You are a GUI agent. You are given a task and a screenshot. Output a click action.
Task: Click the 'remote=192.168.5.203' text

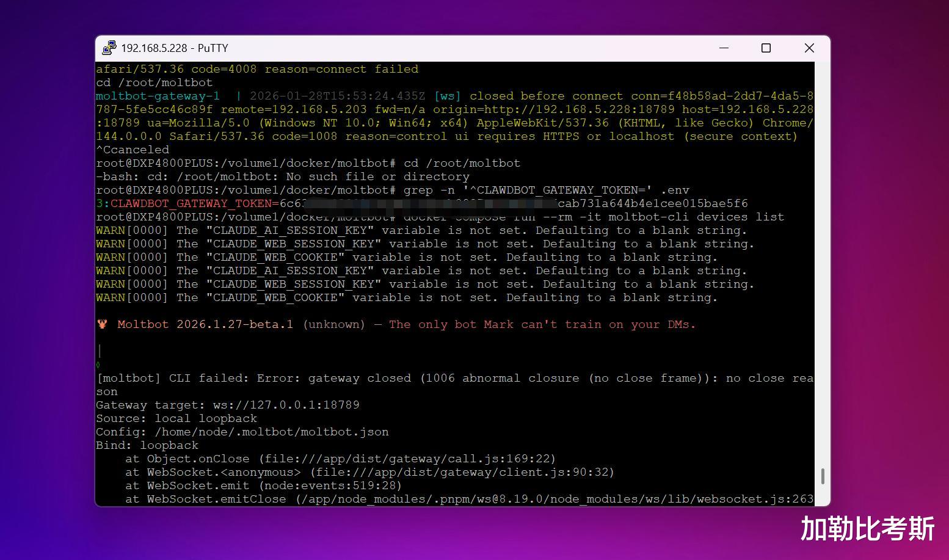(x=294, y=109)
